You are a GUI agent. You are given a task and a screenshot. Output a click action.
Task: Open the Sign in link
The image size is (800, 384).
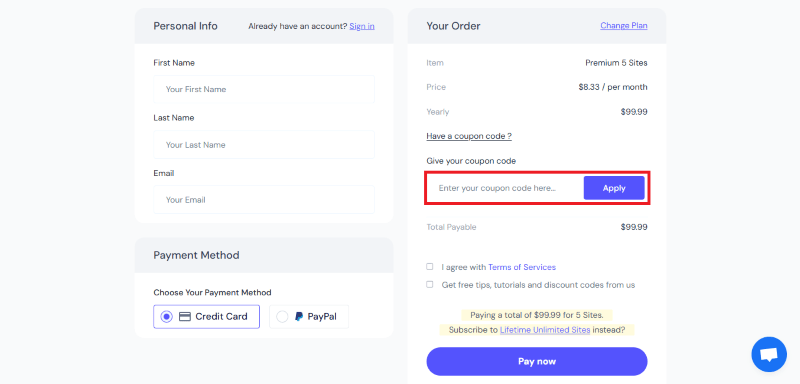[362, 26]
